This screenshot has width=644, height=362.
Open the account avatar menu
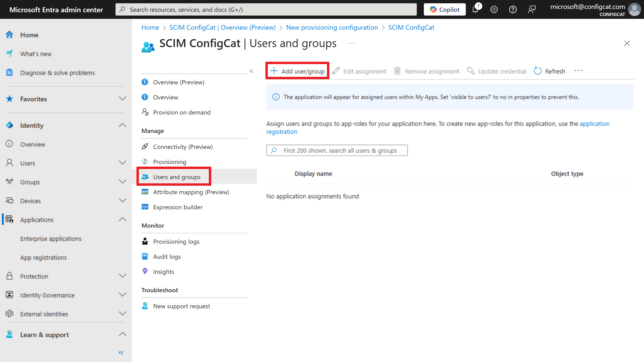tap(634, 9)
